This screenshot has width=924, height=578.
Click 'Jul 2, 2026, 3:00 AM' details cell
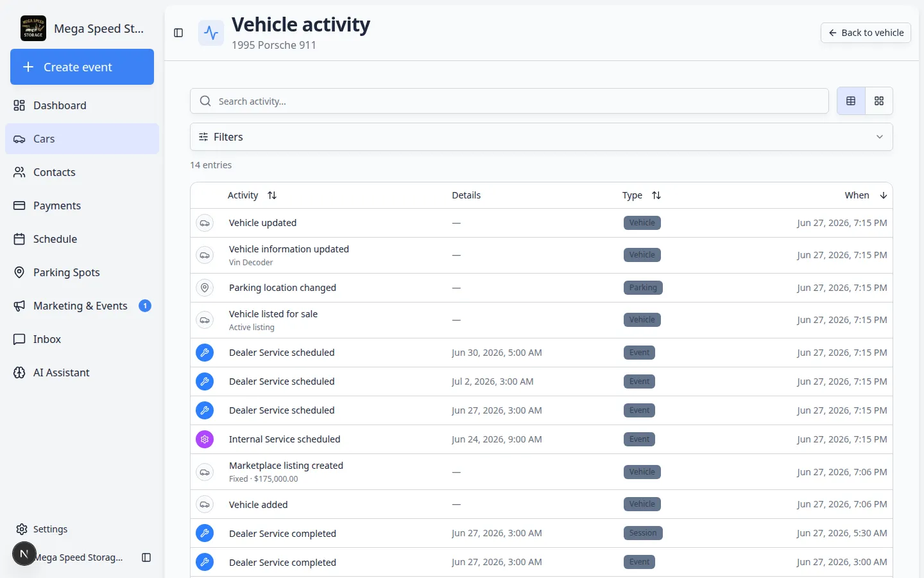(x=492, y=381)
